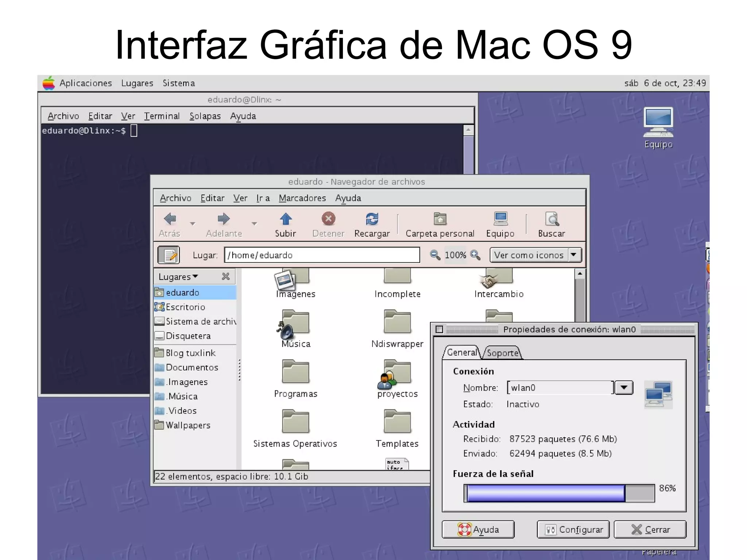The image size is (747, 560).
Task: Select .Imagenes bookmark in sidebar
Action: click(x=195, y=382)
